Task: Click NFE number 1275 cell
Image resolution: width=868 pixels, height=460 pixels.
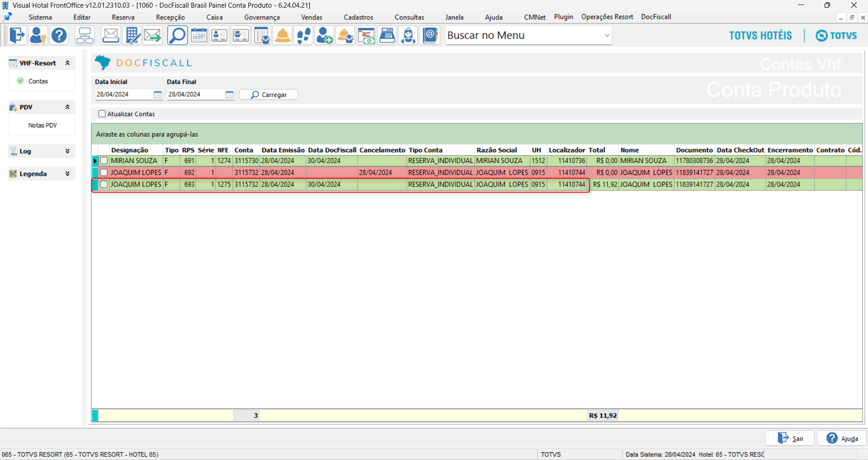Action: click(224, 184)
